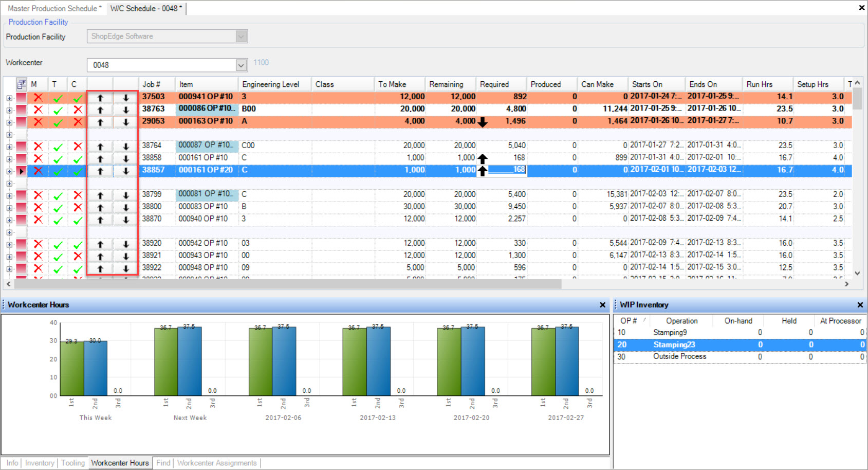Screen dimensions: 868x470
Task: Move job 37503 down in schedule
Action: [125, 98]
